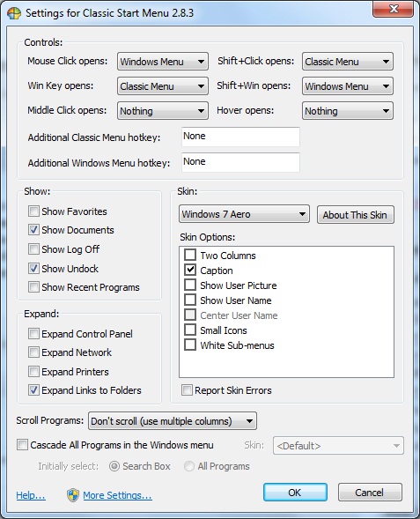Enable Expand Control Panel
Viewport: 420px width, 519px height.
(x=33, y=334)
